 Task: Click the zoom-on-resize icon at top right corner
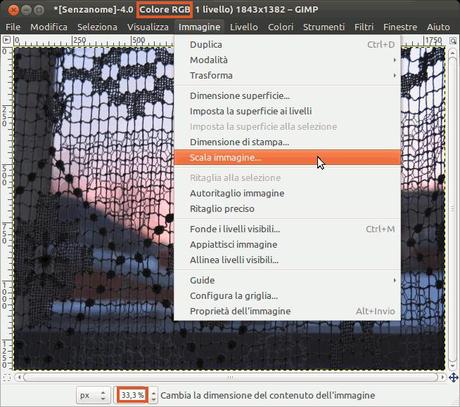452,41
